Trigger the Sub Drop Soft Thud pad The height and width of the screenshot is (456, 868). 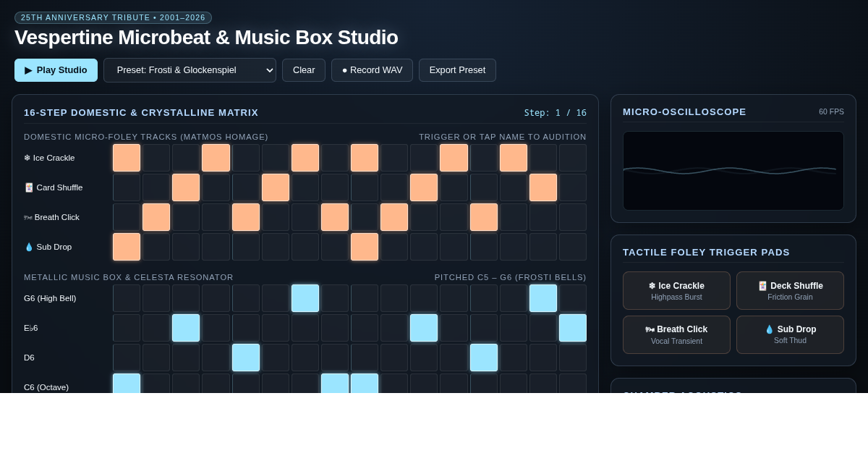click(790, 335)
